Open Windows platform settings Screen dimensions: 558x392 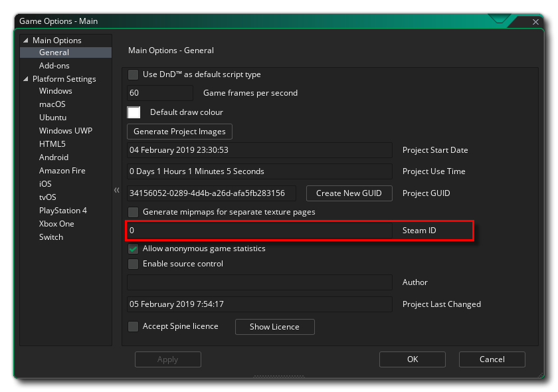(56, 91)
